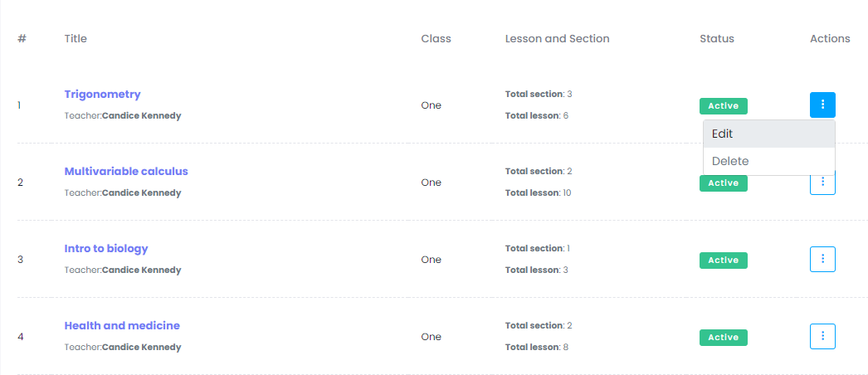Click the Class column header
The width and height of the screenshot is (868, 375).
(x=436, y=38)
